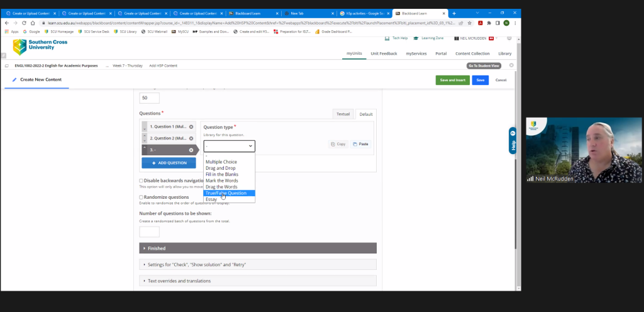Select Mark the Words option
Viewport: 644px width, 312px height.
click(229, 181)
